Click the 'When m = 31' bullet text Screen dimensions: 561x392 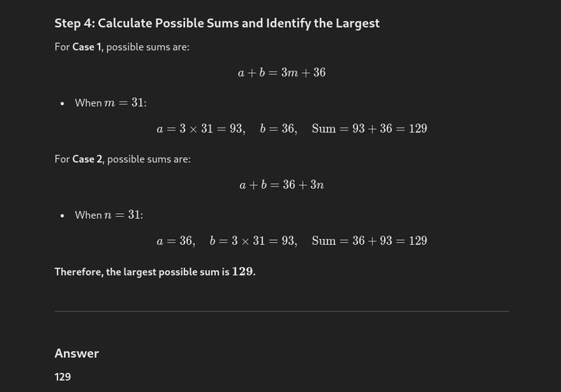[x=111, y=102]
